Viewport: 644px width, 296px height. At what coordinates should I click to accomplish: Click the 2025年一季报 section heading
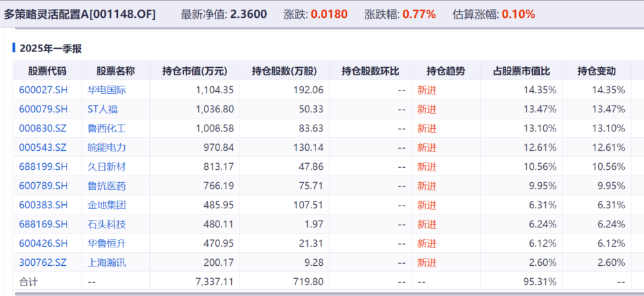point(51,48)
